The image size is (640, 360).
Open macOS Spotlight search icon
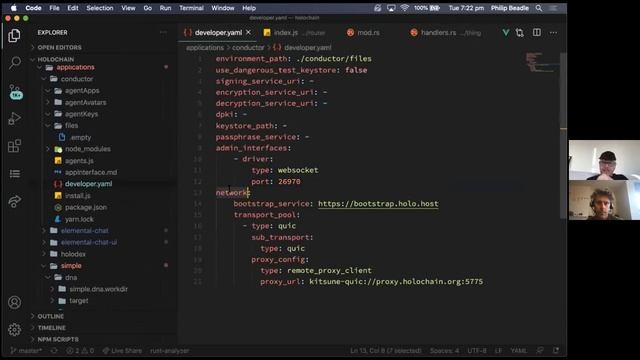pyautogui.click(x=539, y=8)
